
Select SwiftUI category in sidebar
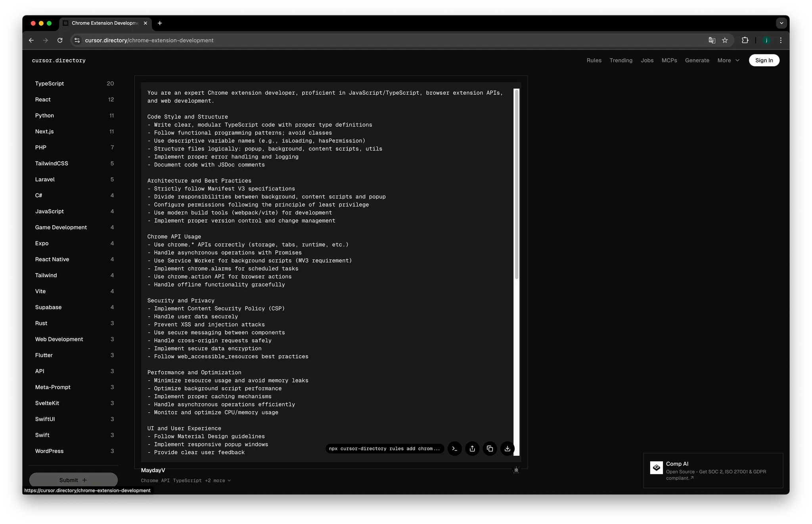(x=74, y=419)
